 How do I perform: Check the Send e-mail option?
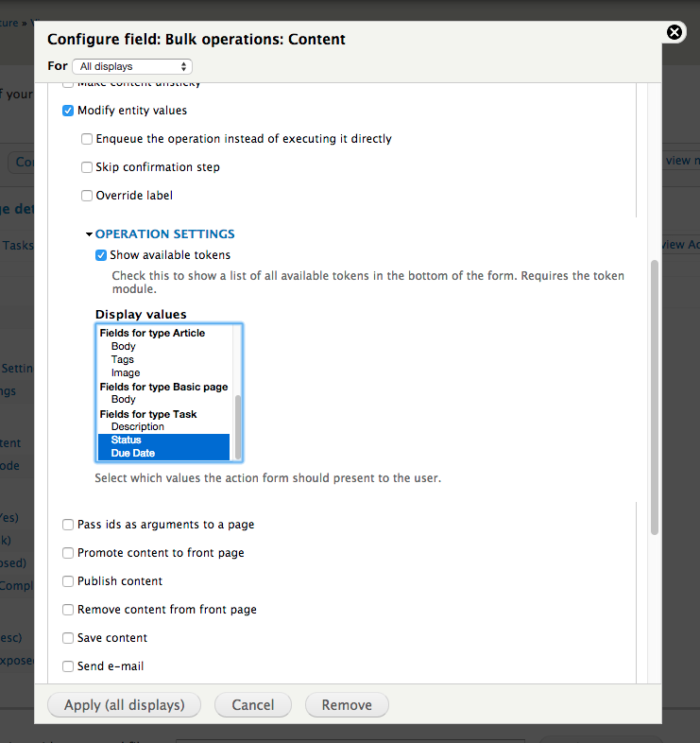click(x=68, y=666)
